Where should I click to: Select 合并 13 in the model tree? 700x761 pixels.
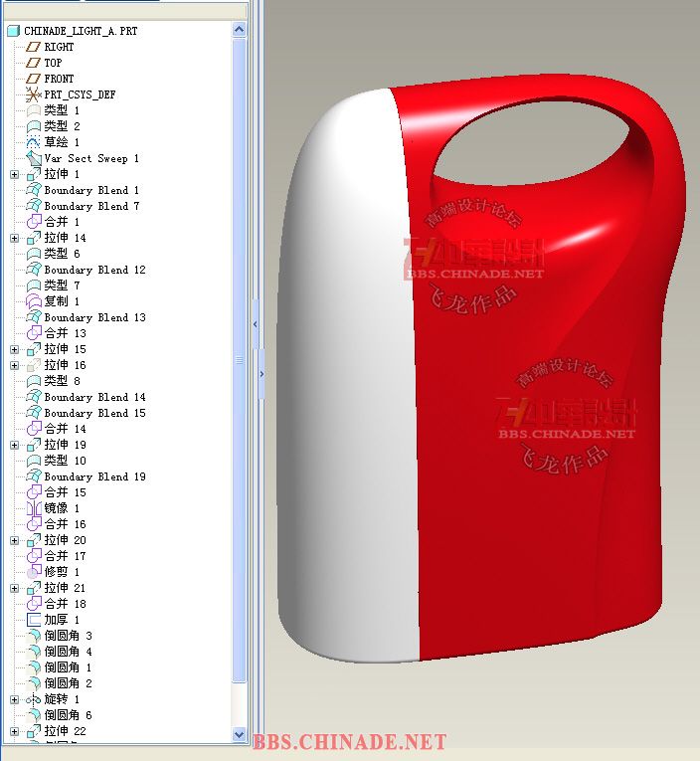65,333
